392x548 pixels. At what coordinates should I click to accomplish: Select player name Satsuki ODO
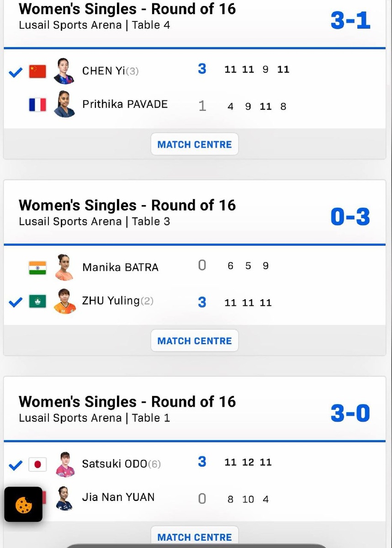click(x=115, y=464)
